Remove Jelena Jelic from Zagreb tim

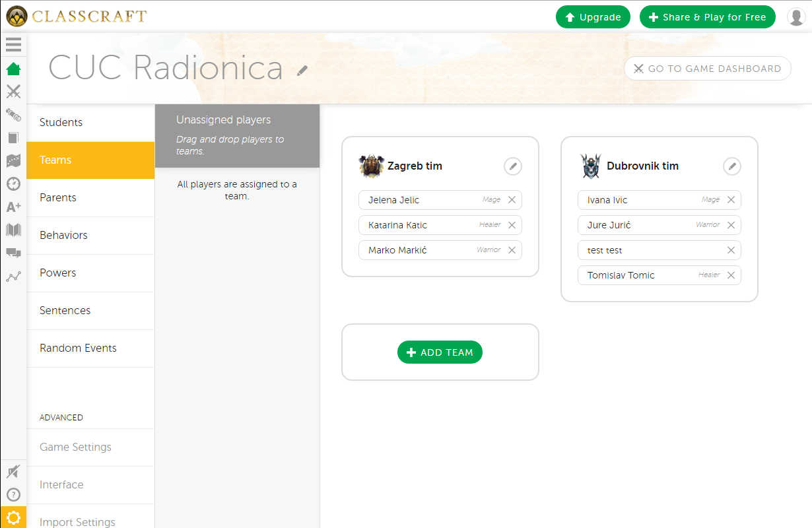tap(512, 200)
